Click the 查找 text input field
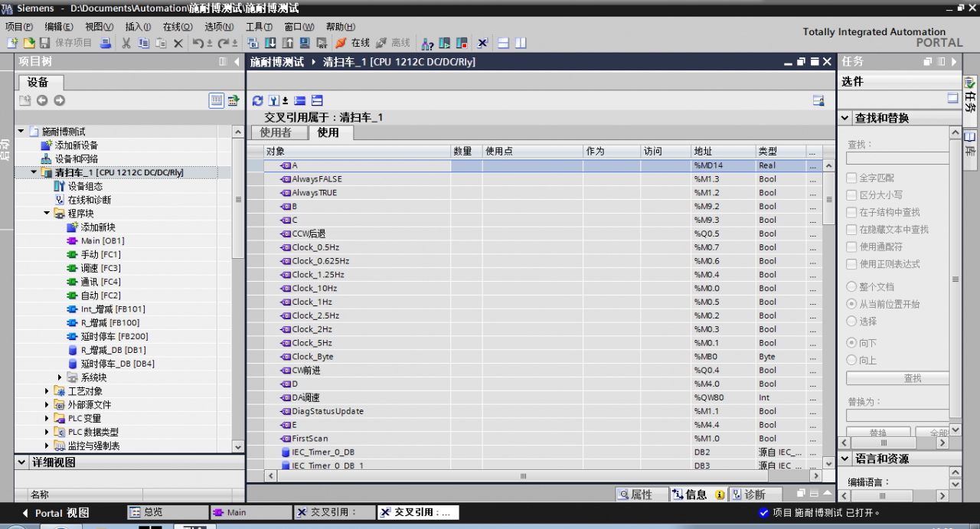Screen dimensions: 980x529 [x=897, y=158]
